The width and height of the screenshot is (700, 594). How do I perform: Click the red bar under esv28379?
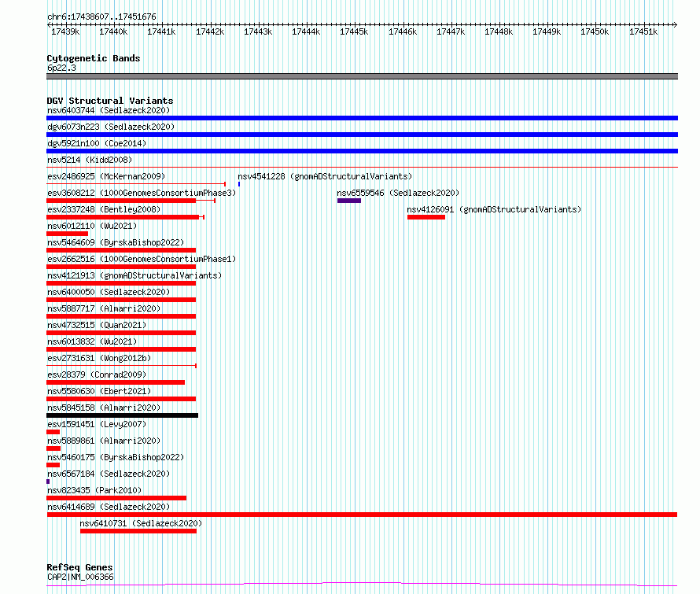116,382
